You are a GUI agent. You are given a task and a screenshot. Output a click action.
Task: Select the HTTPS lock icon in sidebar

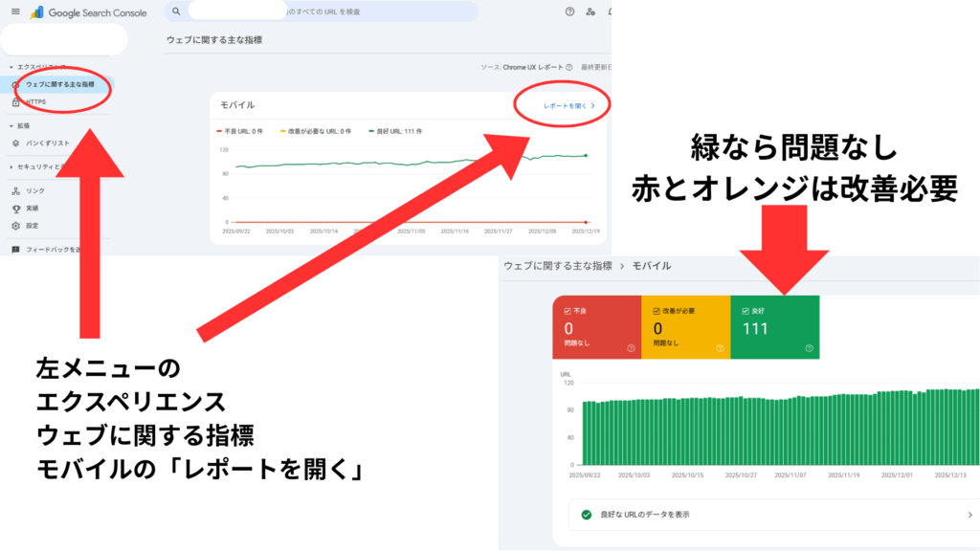(14, 101)
